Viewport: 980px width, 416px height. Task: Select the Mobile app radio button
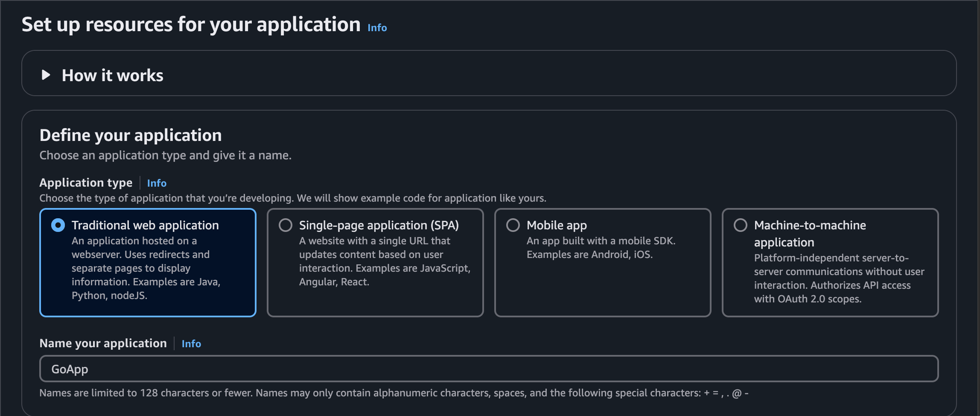coord(513,225)
